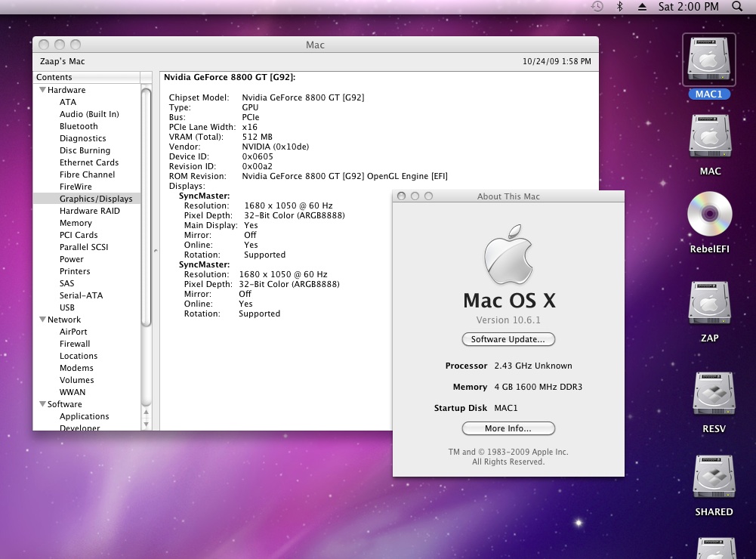Click the About This Mac title bar
This screenshot has height=559, width=756.
(508, 196)
